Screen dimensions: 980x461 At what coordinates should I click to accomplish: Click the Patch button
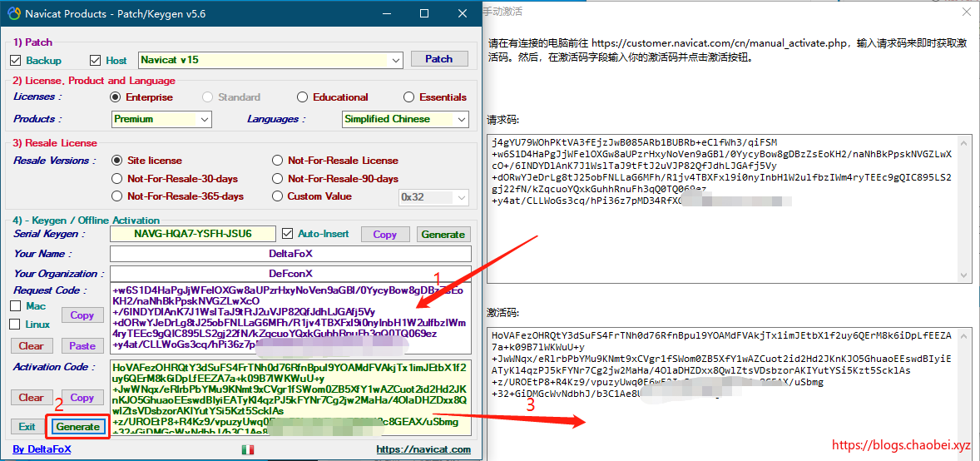pos(439,59)
